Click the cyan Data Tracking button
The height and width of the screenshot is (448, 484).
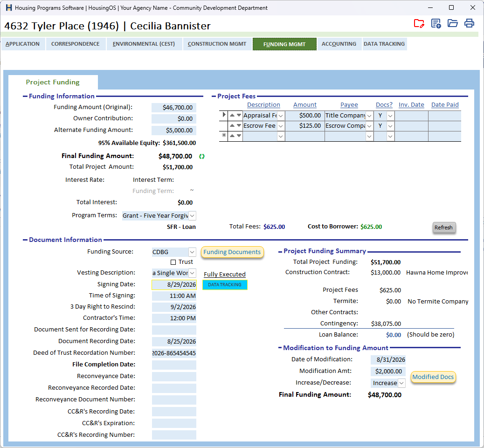point(225,285)
